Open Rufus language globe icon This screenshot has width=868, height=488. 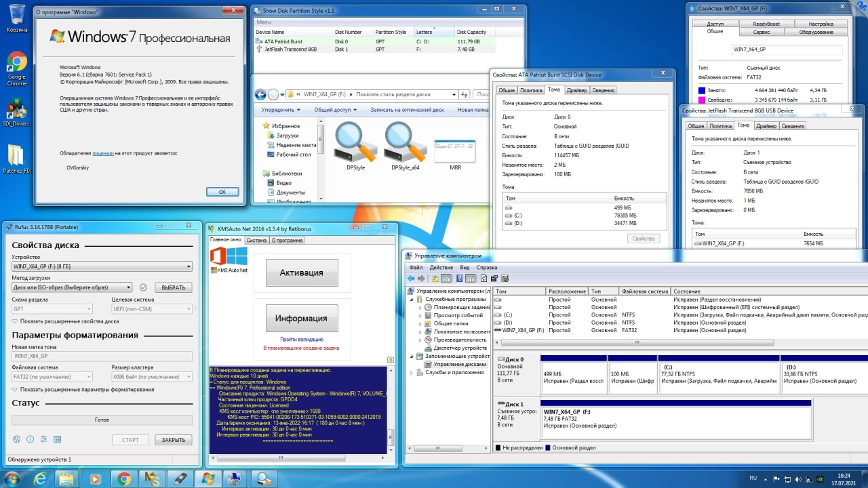coord(15,440)
